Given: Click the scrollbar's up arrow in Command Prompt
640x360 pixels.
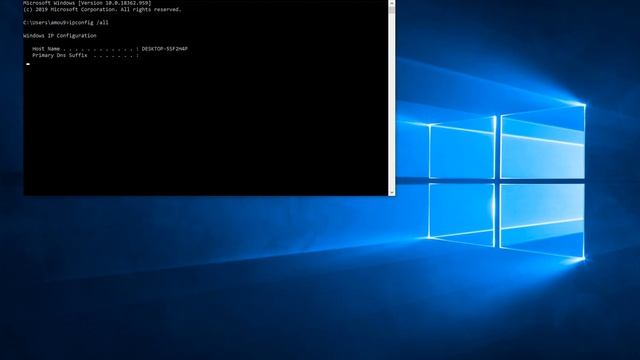Looking at the screenshot, I should click(392, 3).
